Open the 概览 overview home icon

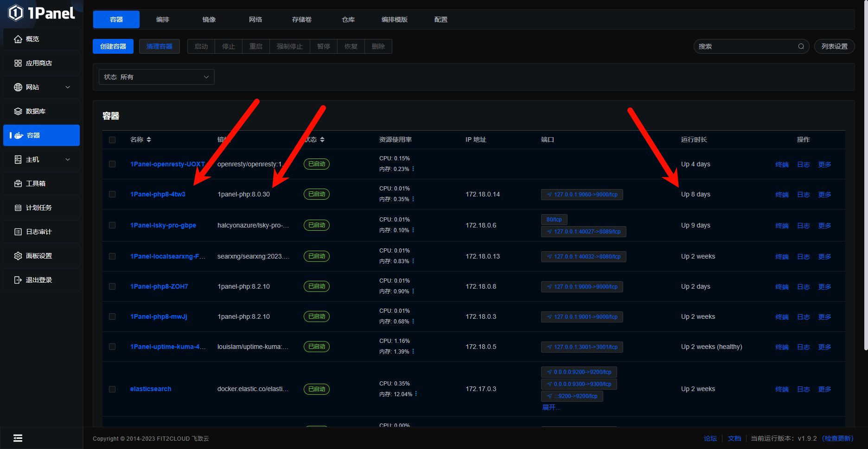[18, 39]
